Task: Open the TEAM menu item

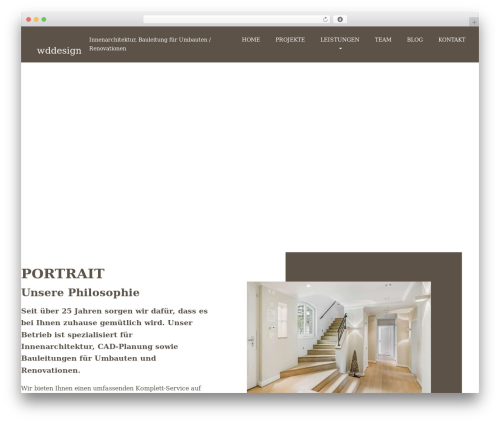Action: pyautogui.click(x=383, y=40)
